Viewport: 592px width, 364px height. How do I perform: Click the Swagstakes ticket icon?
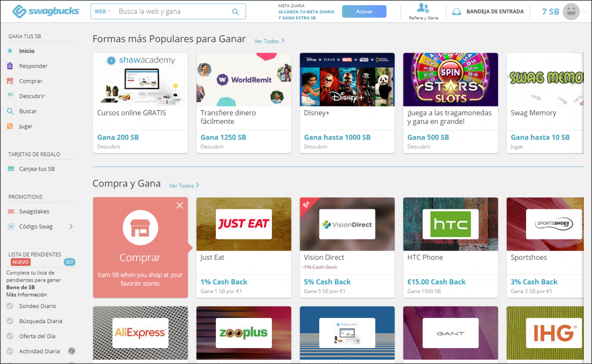tap(10, 212)
